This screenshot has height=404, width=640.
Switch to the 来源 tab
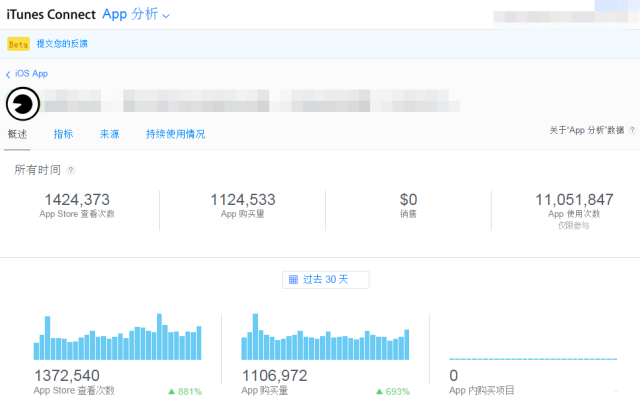[x=109, y=134]
